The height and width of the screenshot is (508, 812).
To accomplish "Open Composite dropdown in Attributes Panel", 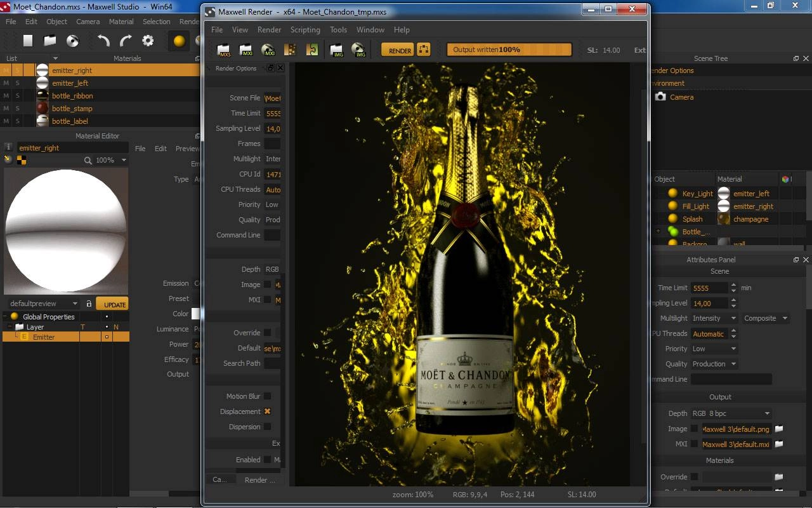I will [x=766, y=318].
